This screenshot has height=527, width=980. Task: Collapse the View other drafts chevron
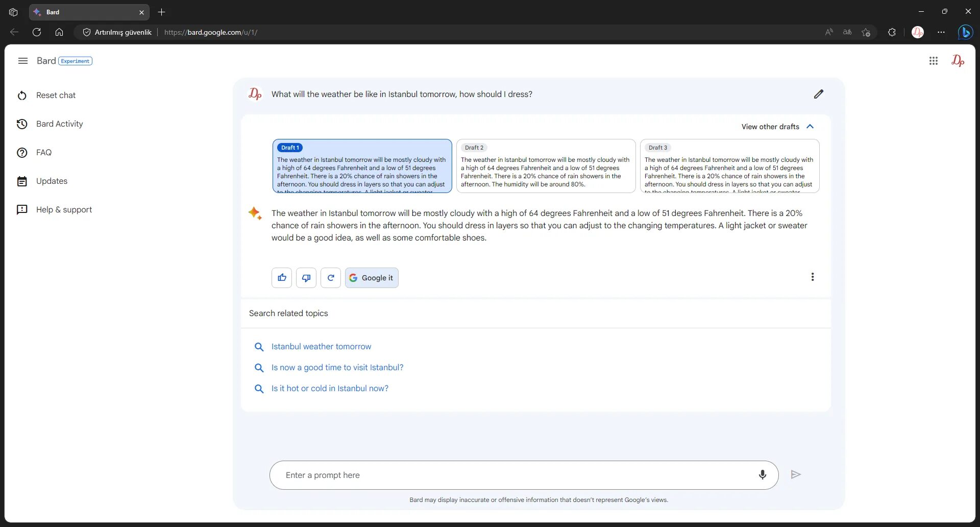point(810,127)
